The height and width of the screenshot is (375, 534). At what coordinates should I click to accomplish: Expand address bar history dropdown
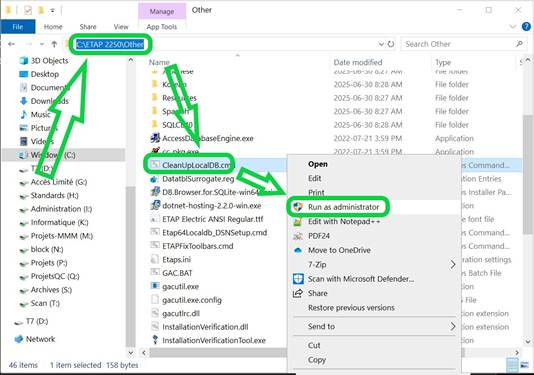[381, 44]
